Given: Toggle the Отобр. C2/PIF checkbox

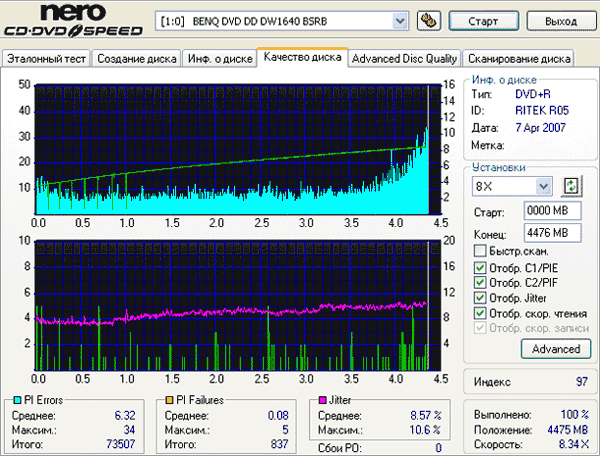Looking at the screenshot, I should [x=480, y=282].
